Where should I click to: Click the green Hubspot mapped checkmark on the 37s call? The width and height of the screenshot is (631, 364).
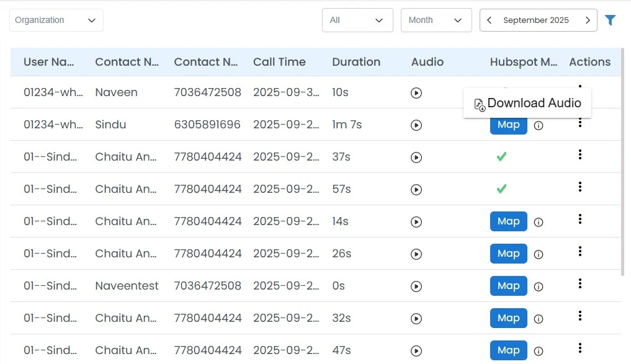(501, 157)
